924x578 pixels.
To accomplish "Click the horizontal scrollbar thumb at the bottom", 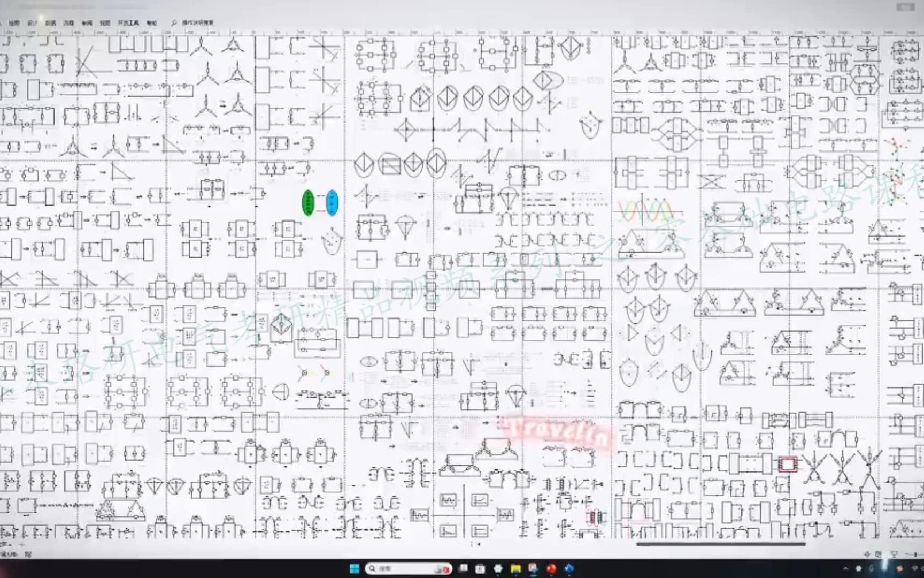I will point(721,545).
